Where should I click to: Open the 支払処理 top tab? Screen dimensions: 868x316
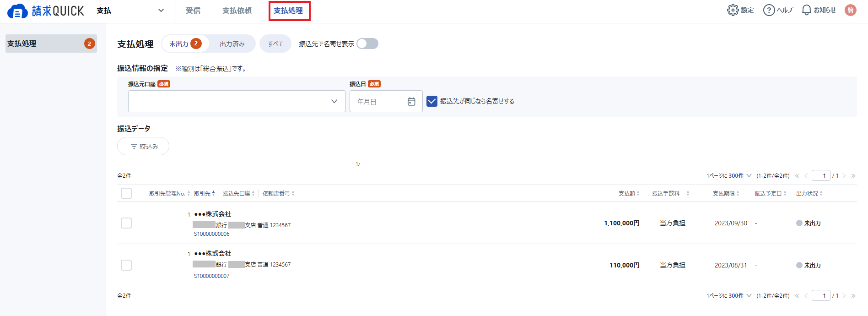pyautogui.click(x=289, y=11)
